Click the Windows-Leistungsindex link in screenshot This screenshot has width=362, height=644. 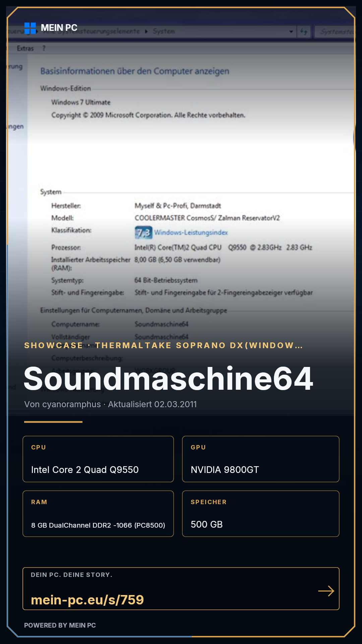[191, 232]
